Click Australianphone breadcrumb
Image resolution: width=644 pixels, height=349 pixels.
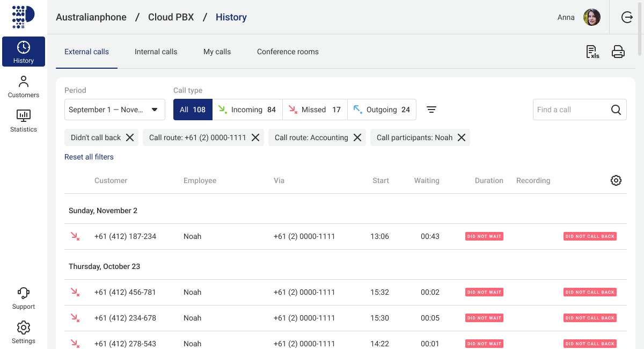[91, 17]
